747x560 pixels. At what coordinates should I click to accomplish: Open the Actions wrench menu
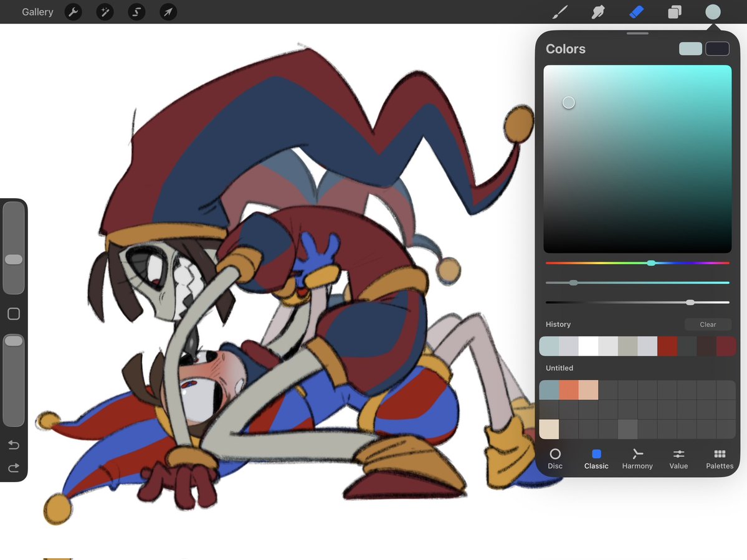coord(73,12)
